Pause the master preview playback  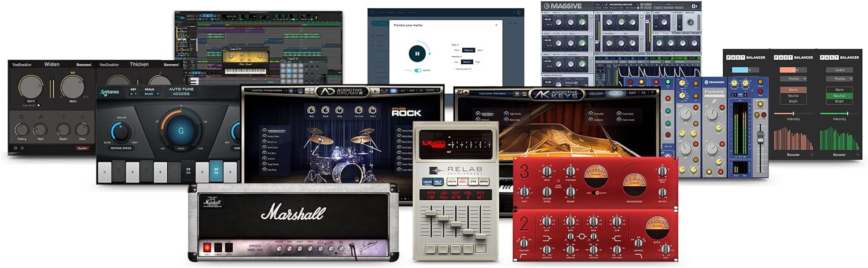coord(417,54)
